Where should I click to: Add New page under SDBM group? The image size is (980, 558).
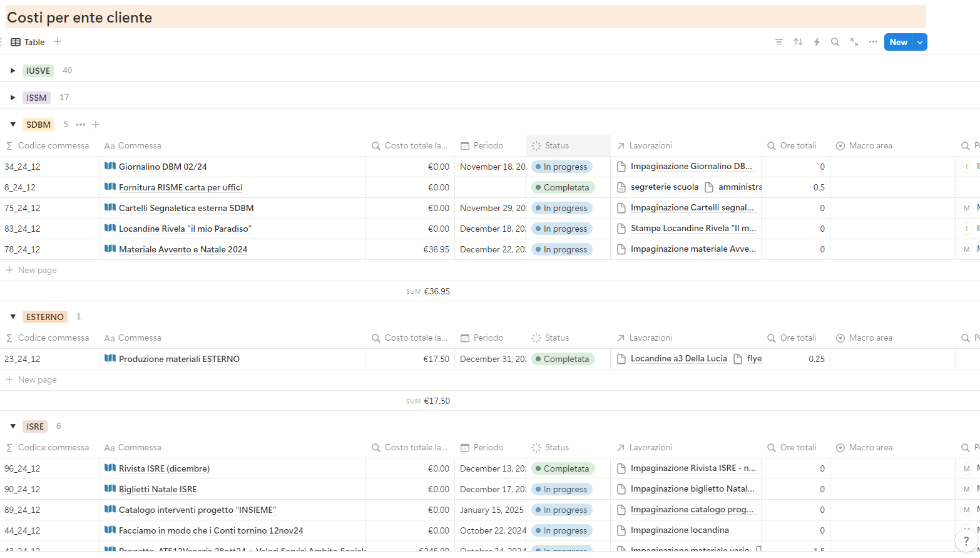[x=31, y=270]
